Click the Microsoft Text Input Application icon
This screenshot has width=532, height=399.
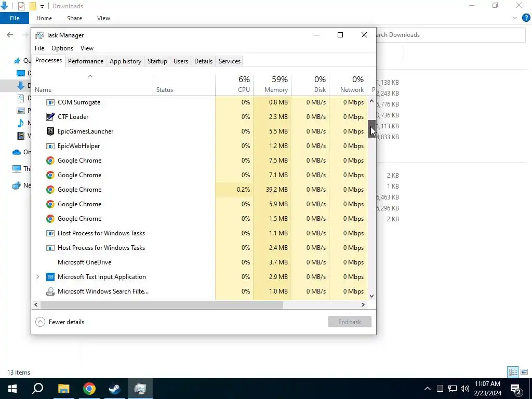50,277
